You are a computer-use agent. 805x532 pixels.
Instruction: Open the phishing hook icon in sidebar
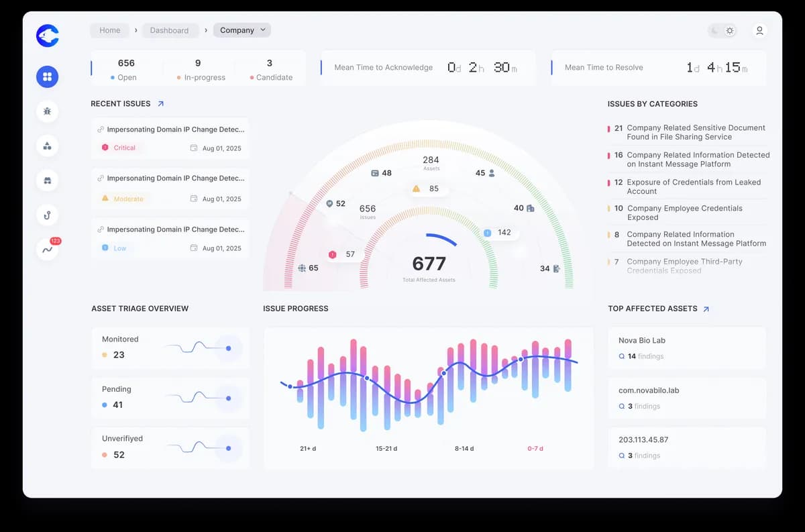(x=47, y=215)
